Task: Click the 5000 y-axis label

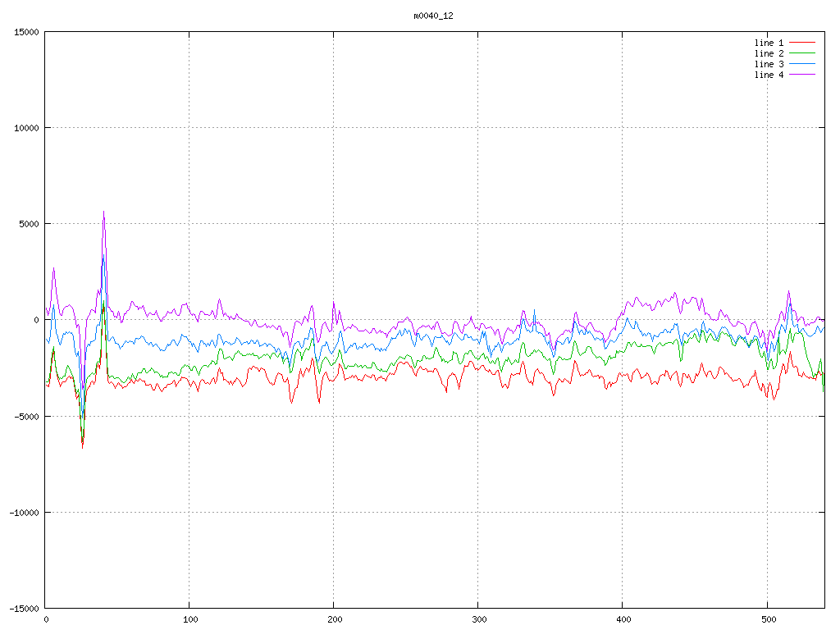Action: [x=30, y=224]
